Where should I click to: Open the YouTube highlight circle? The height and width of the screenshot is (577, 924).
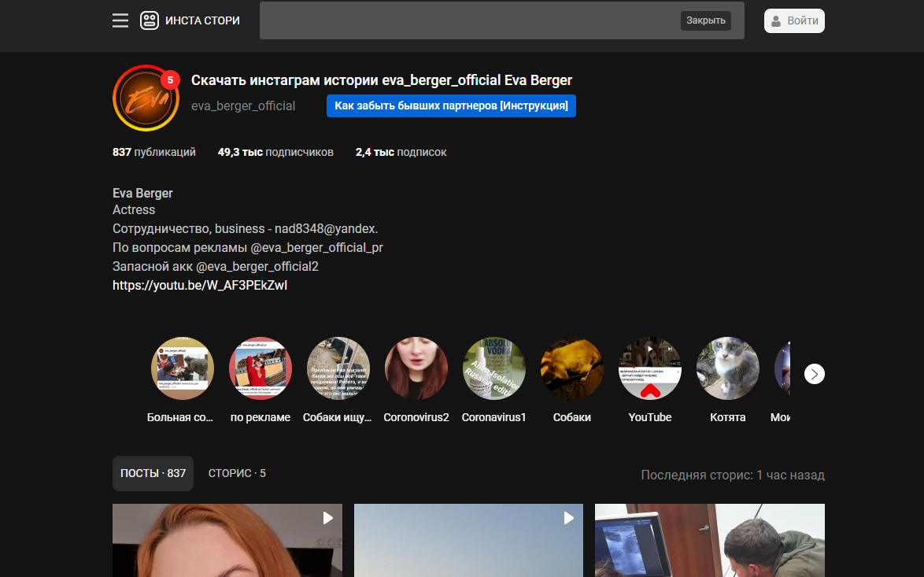(x=650, y=368)
